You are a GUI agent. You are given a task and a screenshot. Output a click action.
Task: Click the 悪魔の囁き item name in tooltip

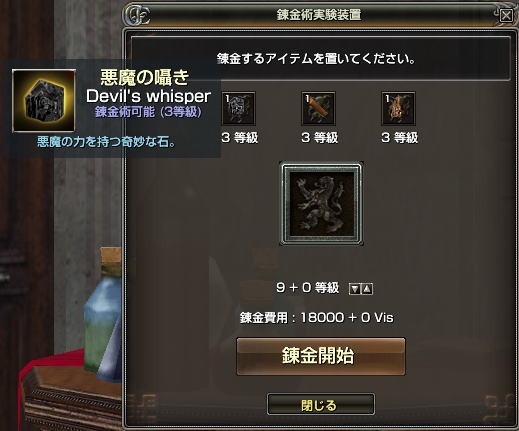click(145, 77)
